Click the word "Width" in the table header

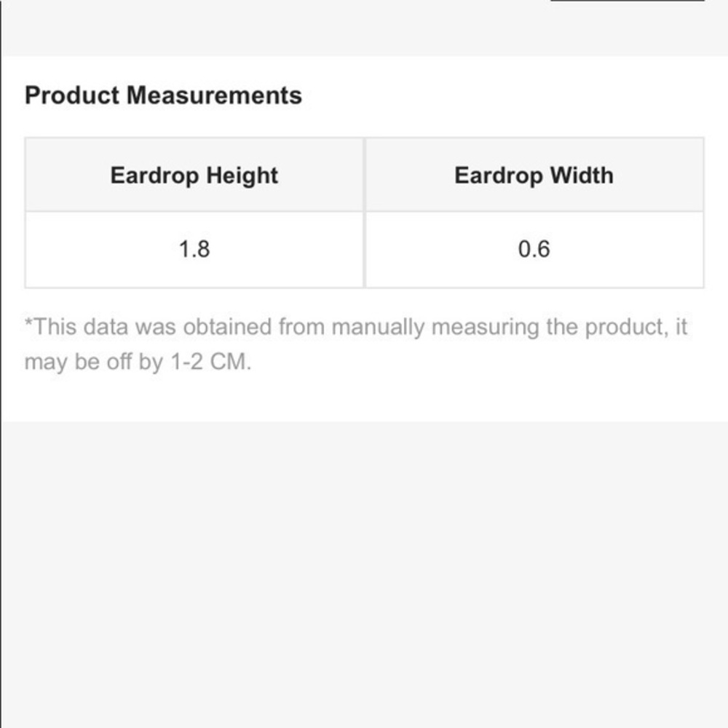coord(582,175)
